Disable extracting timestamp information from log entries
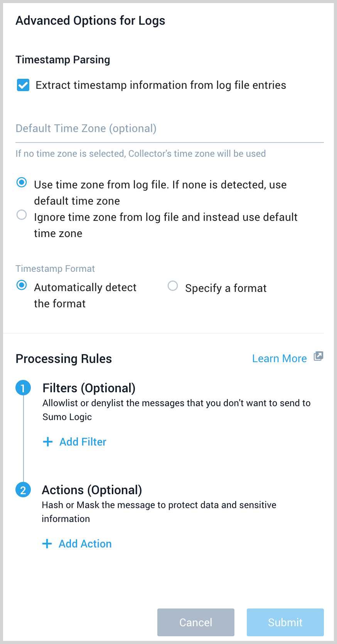This screenshot has height=644, width=337. [23, 85]
